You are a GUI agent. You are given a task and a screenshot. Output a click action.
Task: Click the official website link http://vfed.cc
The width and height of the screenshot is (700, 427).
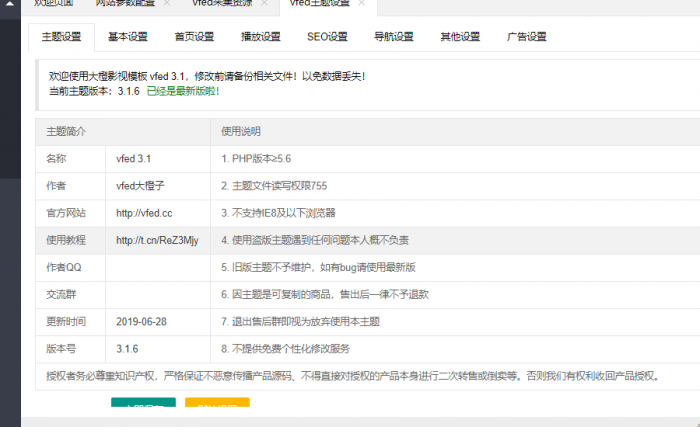(x=144, y=213)
